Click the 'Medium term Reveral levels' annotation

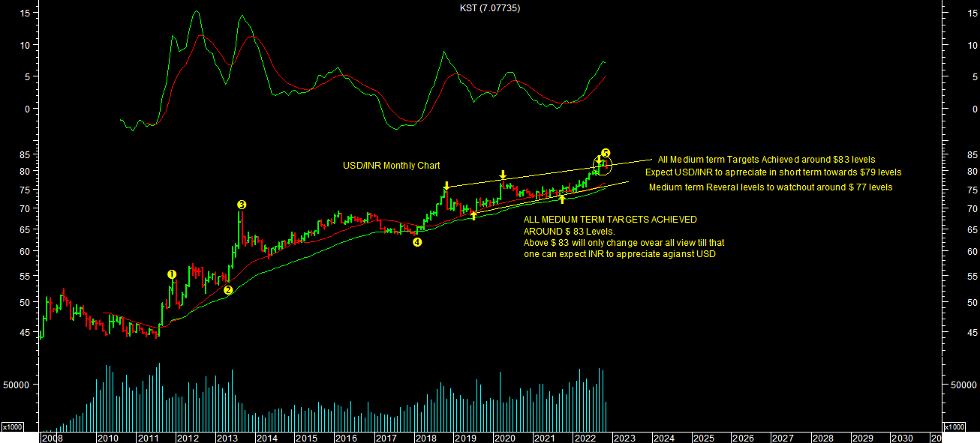(771, 187)
